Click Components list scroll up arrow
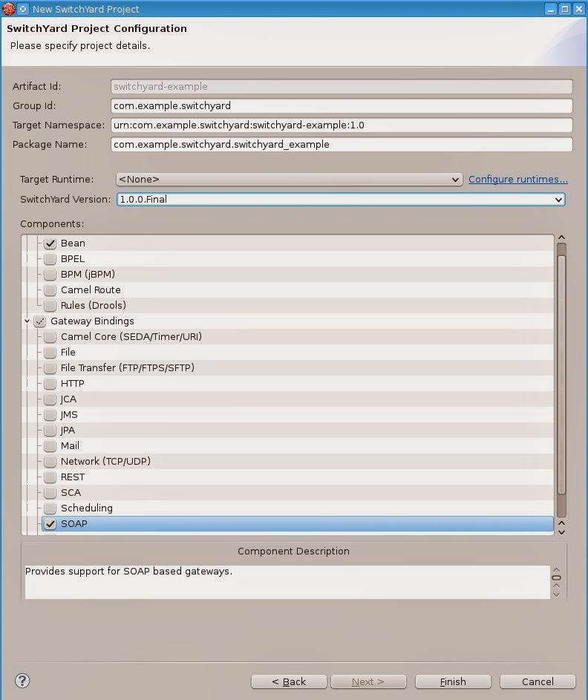 [562, 238]
